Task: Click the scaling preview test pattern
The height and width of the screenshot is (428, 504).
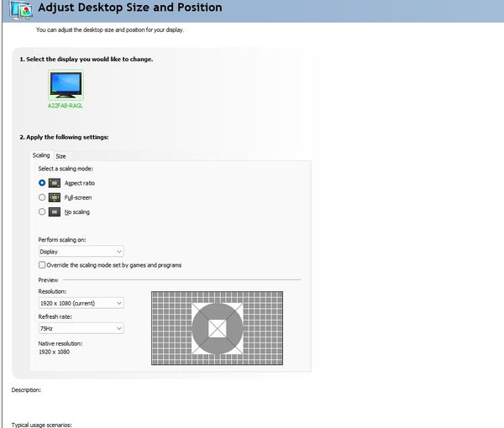Action: pos(217,328)
